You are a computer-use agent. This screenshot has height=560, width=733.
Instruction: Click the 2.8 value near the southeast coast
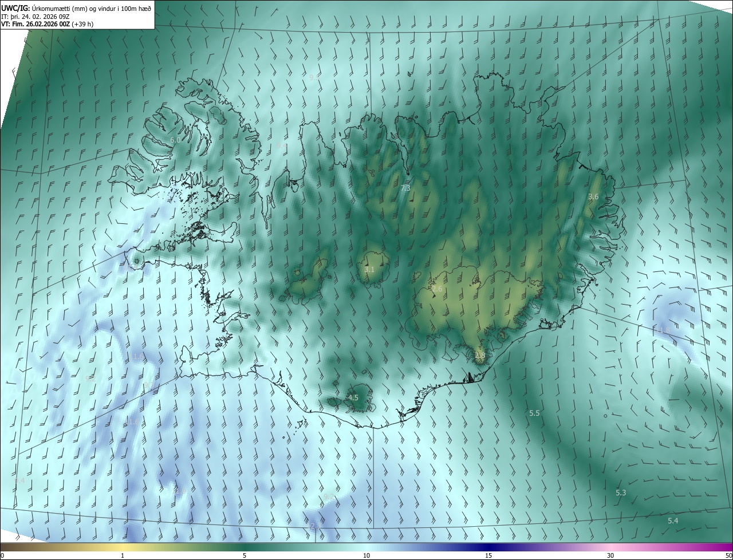pyautogui.click(x=480, y=355)
